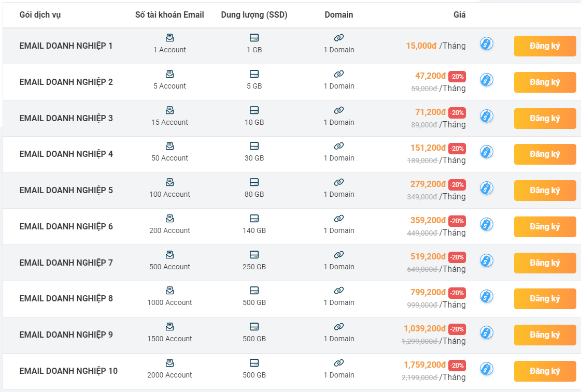
Task: Select the EMAIL DOANH NGHIỆP 9 plan name
Action: coord(66,335)
